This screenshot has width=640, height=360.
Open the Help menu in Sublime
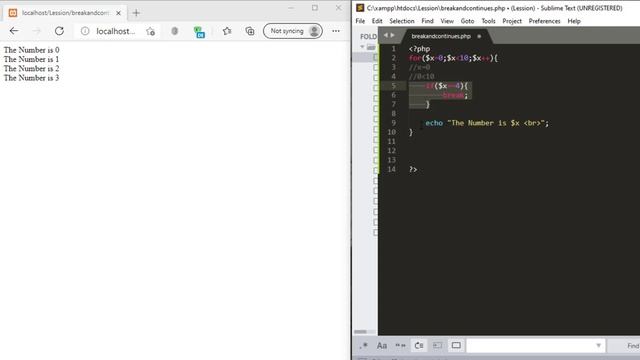coord(574,21)
